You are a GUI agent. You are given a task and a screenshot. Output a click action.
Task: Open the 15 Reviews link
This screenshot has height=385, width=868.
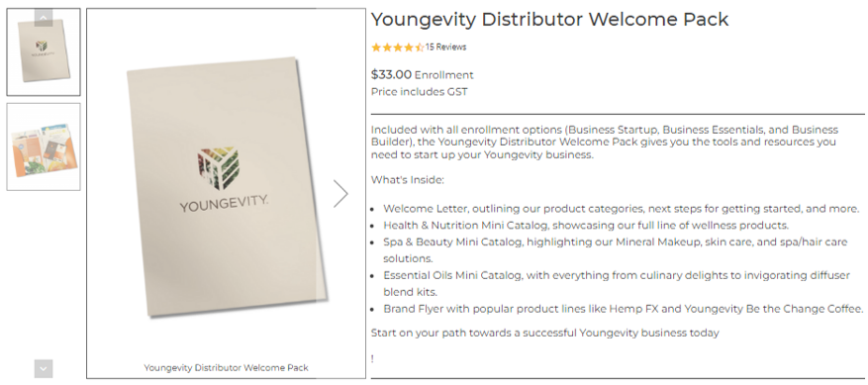point(445,48)
